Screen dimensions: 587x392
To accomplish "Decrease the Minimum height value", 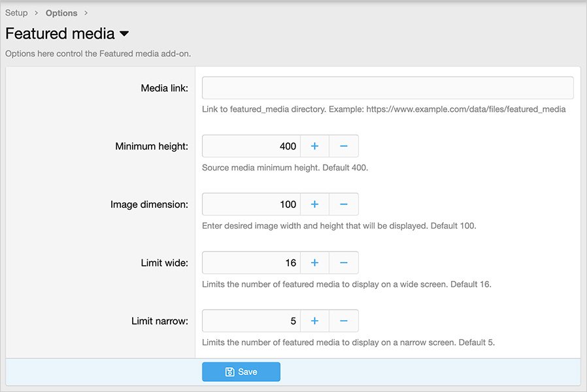I will (344, 146).
